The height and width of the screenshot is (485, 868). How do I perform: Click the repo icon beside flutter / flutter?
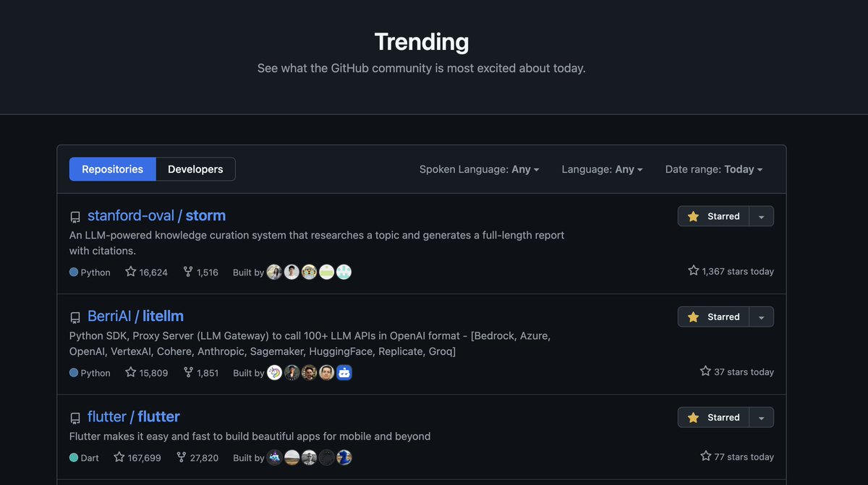75,418
